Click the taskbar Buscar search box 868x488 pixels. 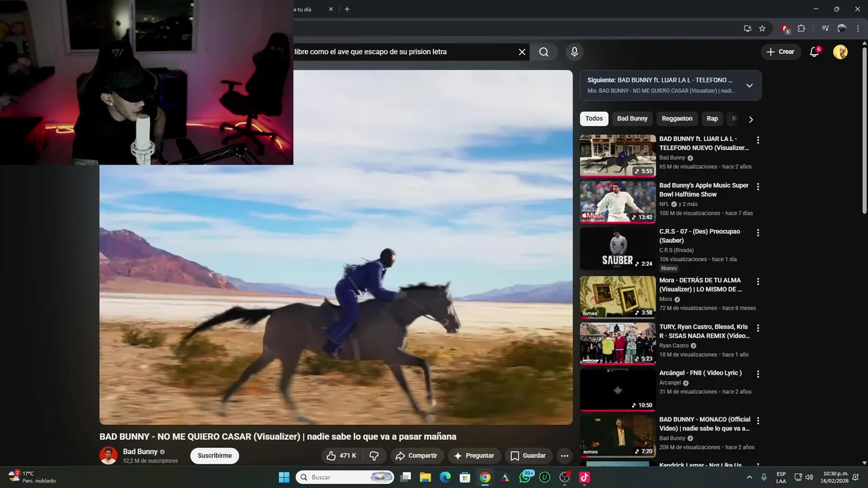click(x=345, y=477)
